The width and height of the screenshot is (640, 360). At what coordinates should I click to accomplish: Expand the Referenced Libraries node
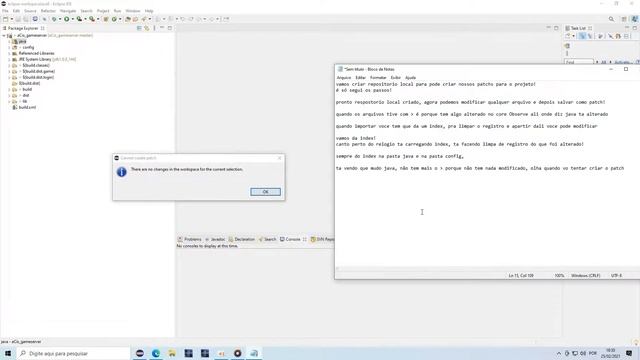pyautogui.click(x=9, y=53)
